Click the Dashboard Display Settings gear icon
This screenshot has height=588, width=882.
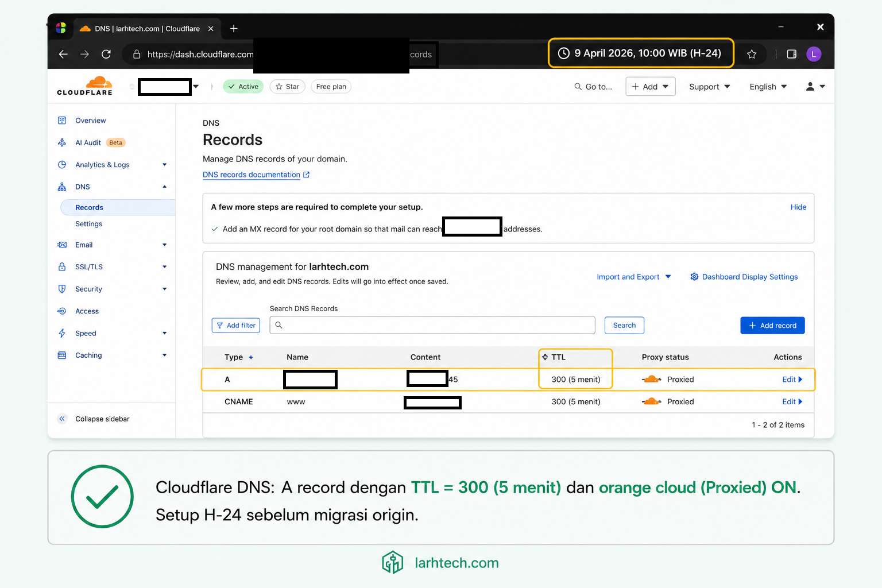point(694,277)
